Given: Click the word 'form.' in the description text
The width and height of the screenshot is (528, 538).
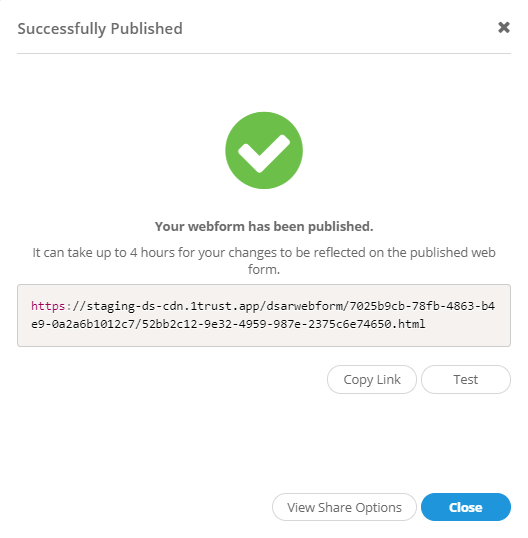Looking at the screenshot, I should click(x=264, y=270).
